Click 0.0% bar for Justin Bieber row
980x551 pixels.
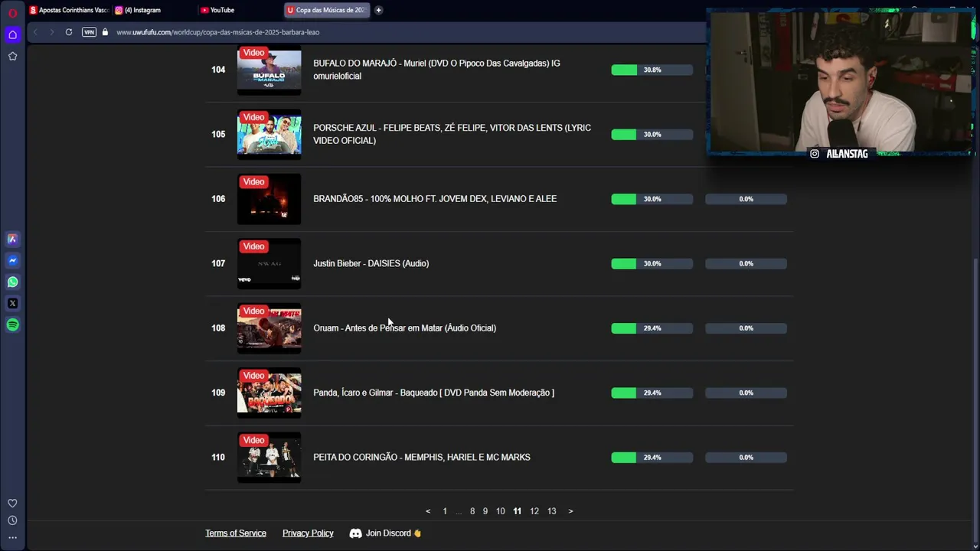tap(746, 263)
